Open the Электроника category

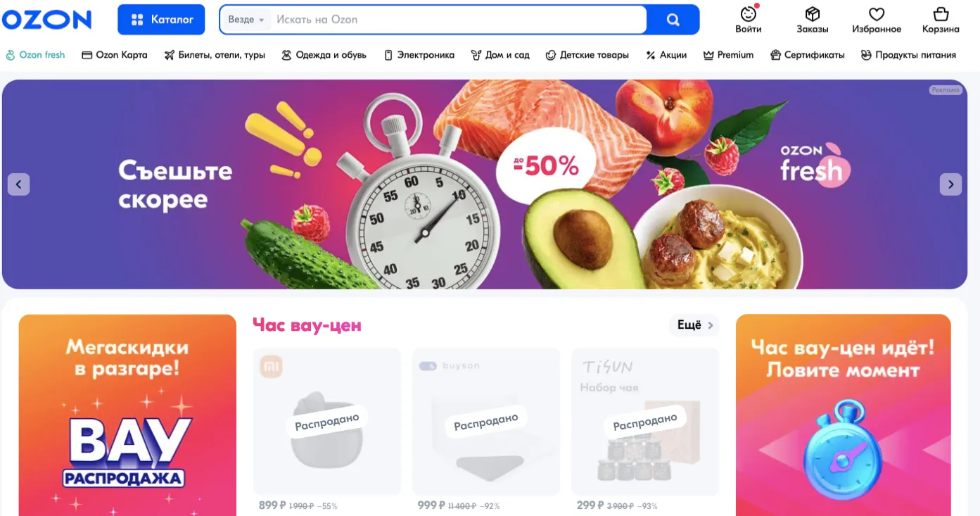point(419,55)
